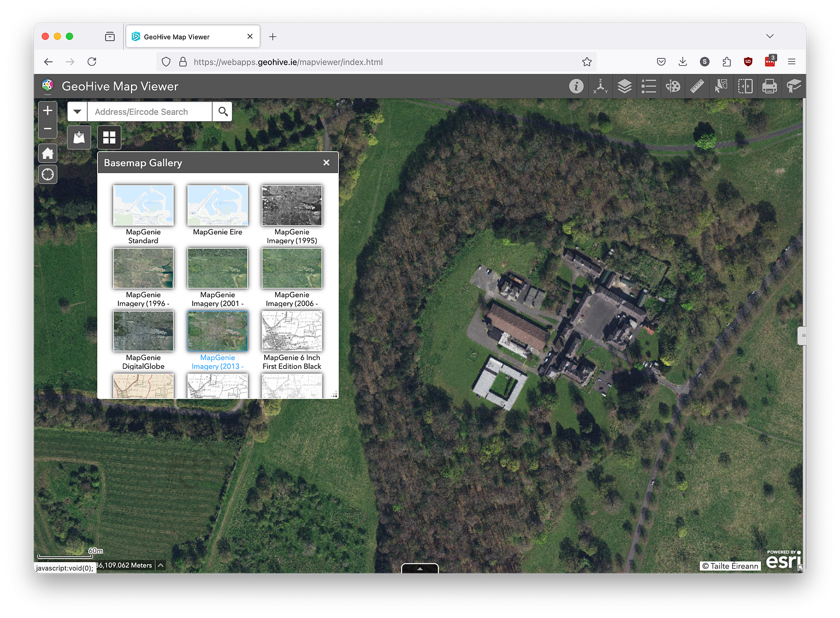Image resolution: width=840 pixels, height=618 pixels.
Task: View site security lock info
Action: point(183,62)
